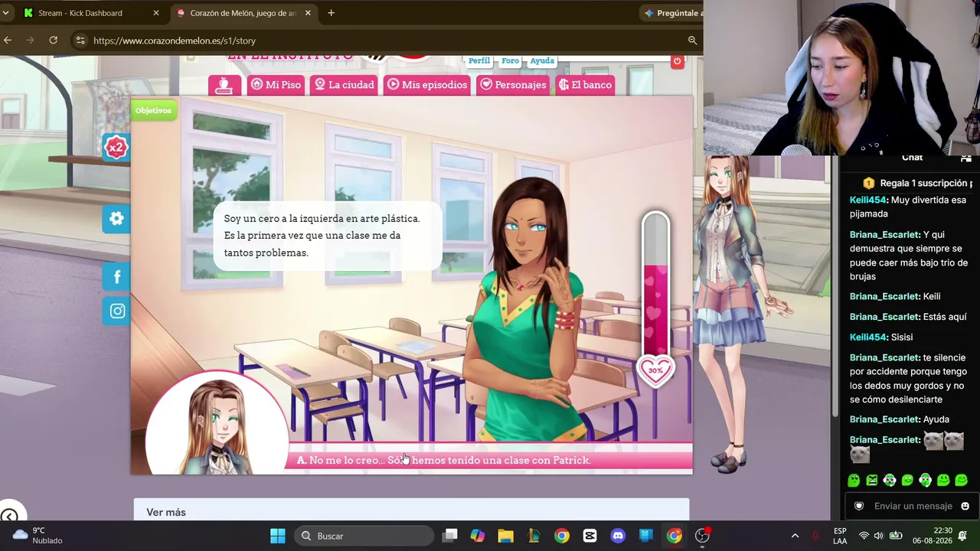The image size is (980, 551).
Task: Click the address bar URL
Action: pyautogui.click(x=175, y=41)
